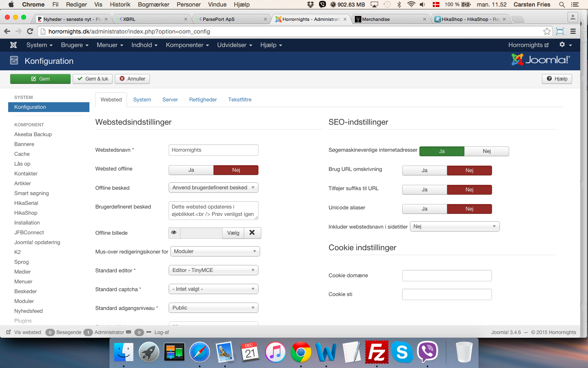Close the Merchandise browser tab

(x=425, y=19)
